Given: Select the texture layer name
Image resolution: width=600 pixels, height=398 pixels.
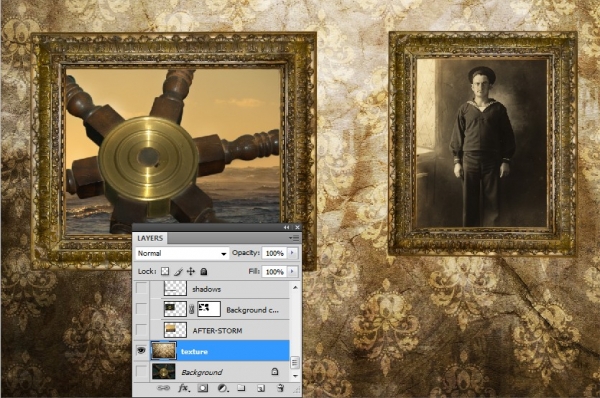Looking at the screenshot, I should coord(194,351).
